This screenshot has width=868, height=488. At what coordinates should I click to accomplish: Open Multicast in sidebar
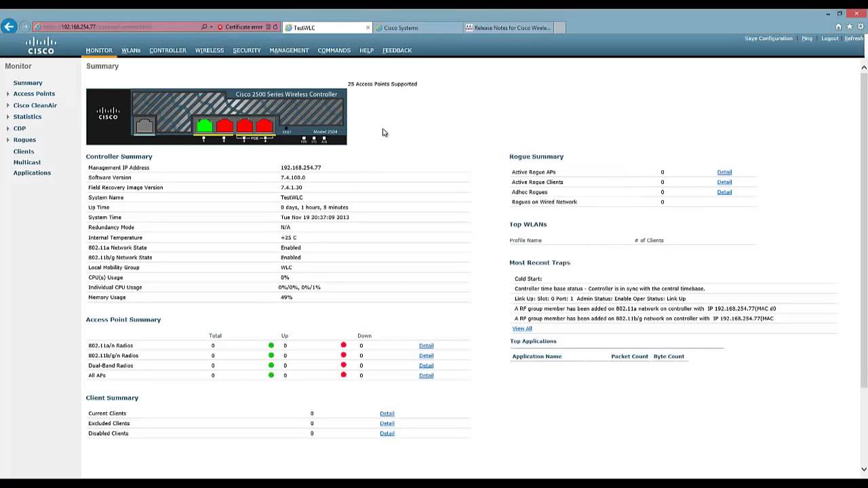27,162
